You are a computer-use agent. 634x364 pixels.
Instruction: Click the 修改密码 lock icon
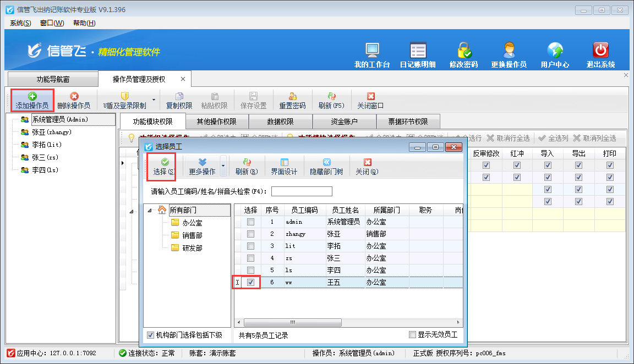click(x=464, y=51)
